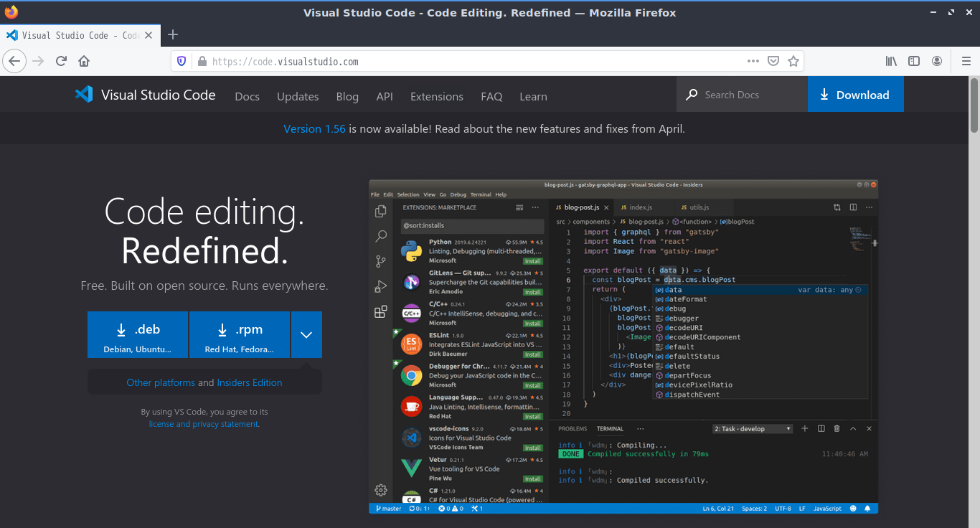980x528 pixels.
Task: Click the Firefox icon in title bar
Action: click(x=11, y=12)
